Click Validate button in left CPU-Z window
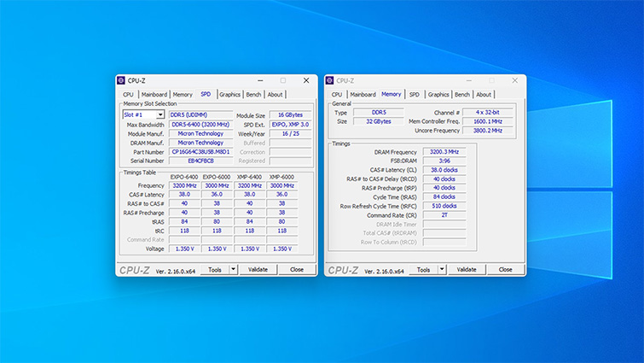This screenshot has height=363, width=644. point(258,270)
